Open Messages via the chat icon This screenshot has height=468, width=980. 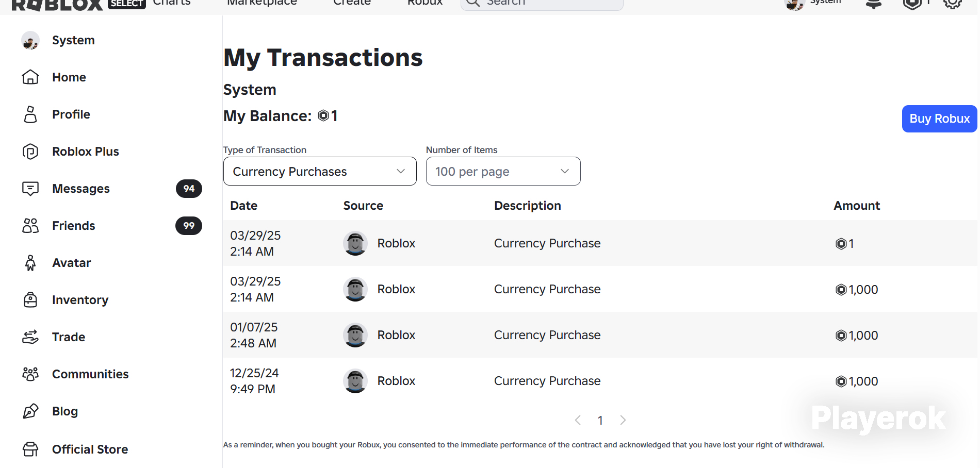(x=30, y=189)
